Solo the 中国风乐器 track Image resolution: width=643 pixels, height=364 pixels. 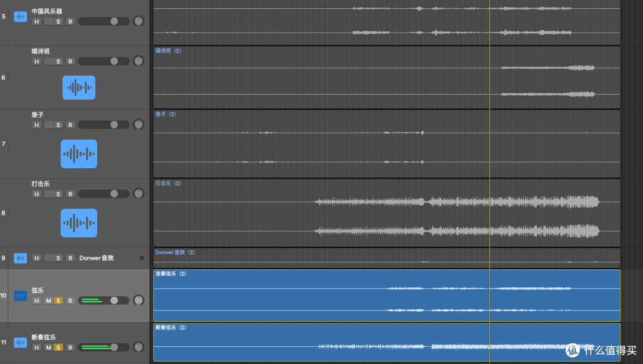pos(58,21)
